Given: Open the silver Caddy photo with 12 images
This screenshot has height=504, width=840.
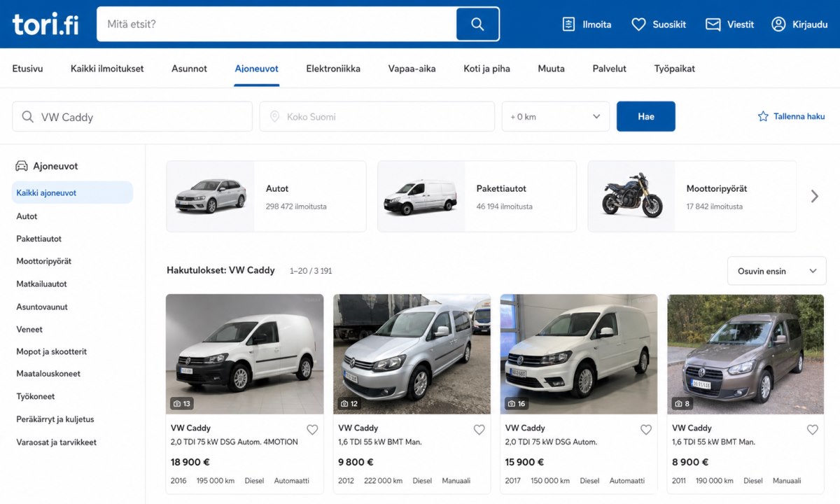Looking at the screenshot, I should coord(412,354).
